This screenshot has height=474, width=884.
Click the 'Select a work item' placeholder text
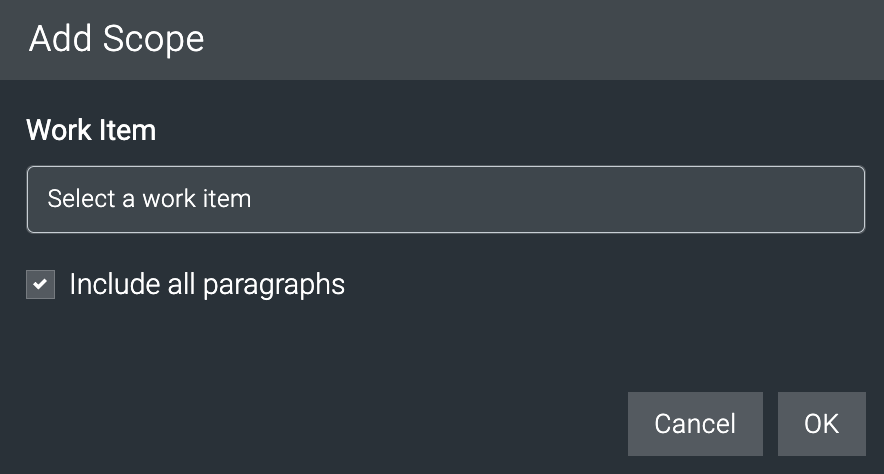click(149, 199)
